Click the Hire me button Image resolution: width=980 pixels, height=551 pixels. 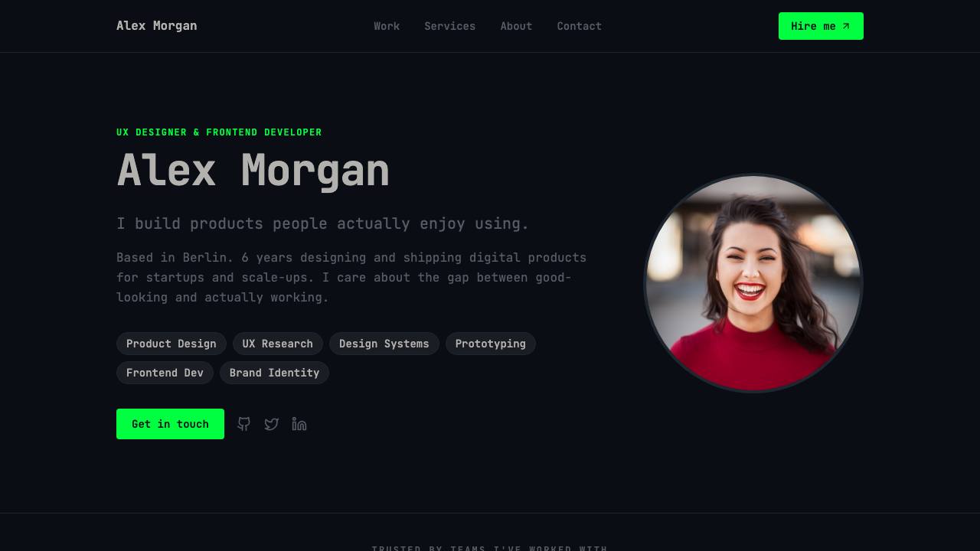tap(821, 26)
